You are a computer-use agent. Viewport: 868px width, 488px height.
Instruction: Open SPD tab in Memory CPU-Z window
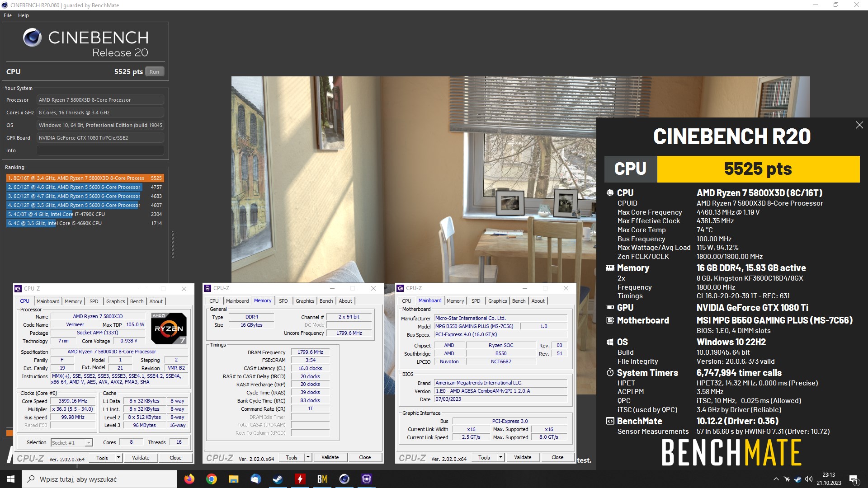283,301
